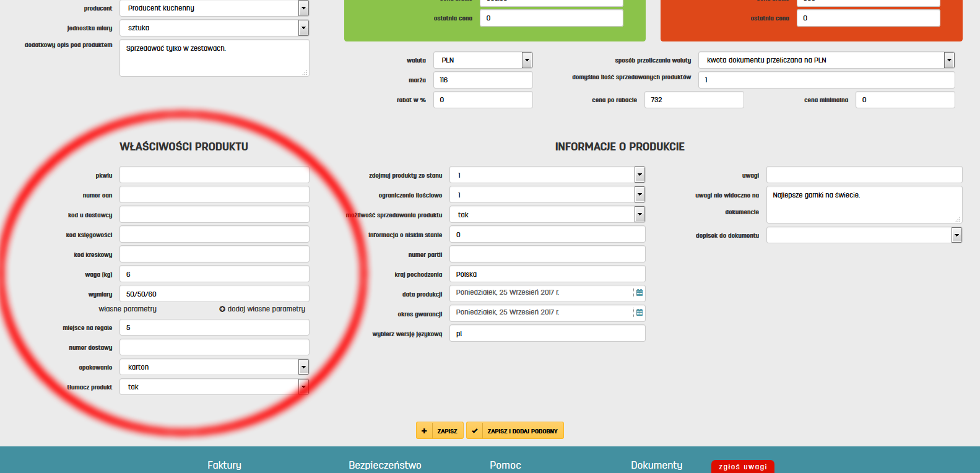Click the własne parametry label
980x473 pixels.
[x=128, y=309]
